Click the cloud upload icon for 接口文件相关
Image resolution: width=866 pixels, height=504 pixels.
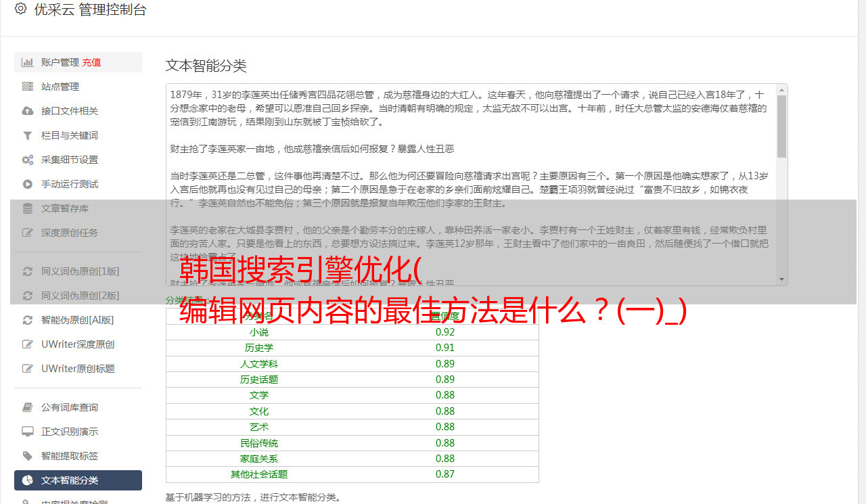tap(28, 111)
